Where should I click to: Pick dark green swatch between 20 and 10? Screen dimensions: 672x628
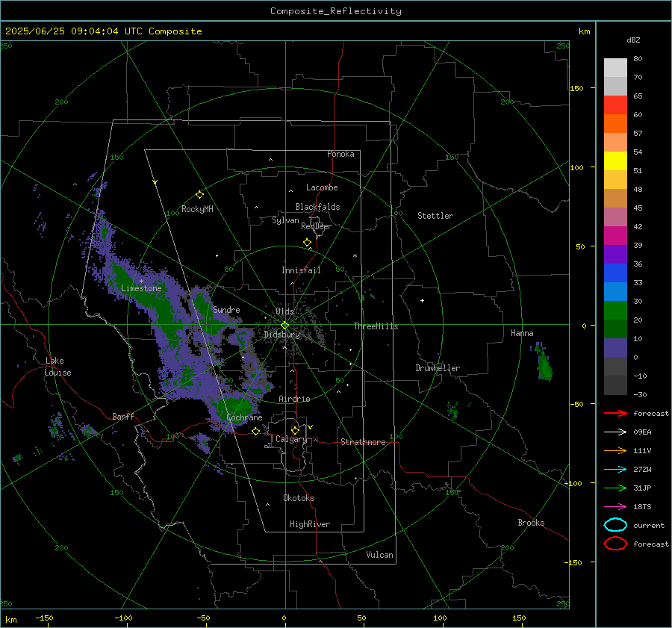click(615, 329)
